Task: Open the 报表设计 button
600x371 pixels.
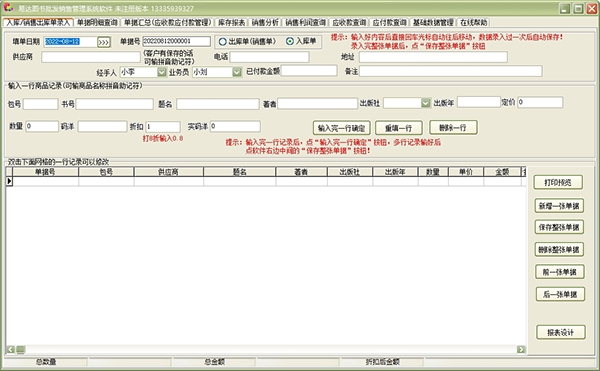Action: click(561, 332)
